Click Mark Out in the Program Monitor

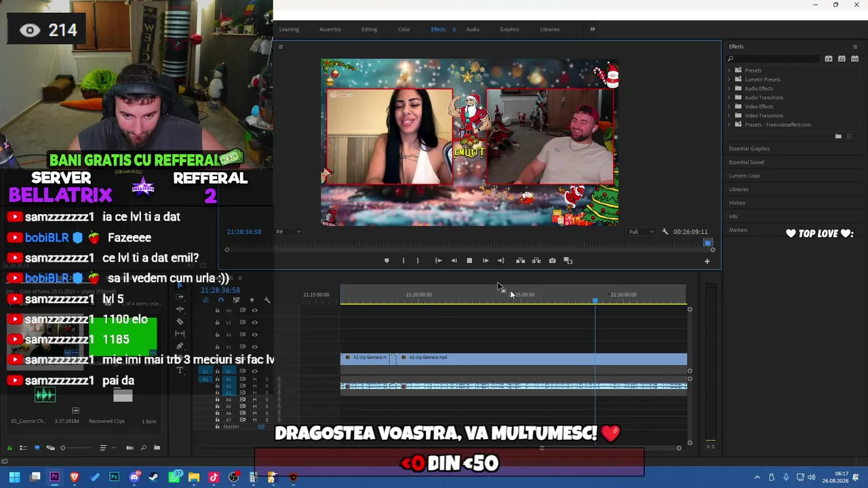[x=418, y=261]
